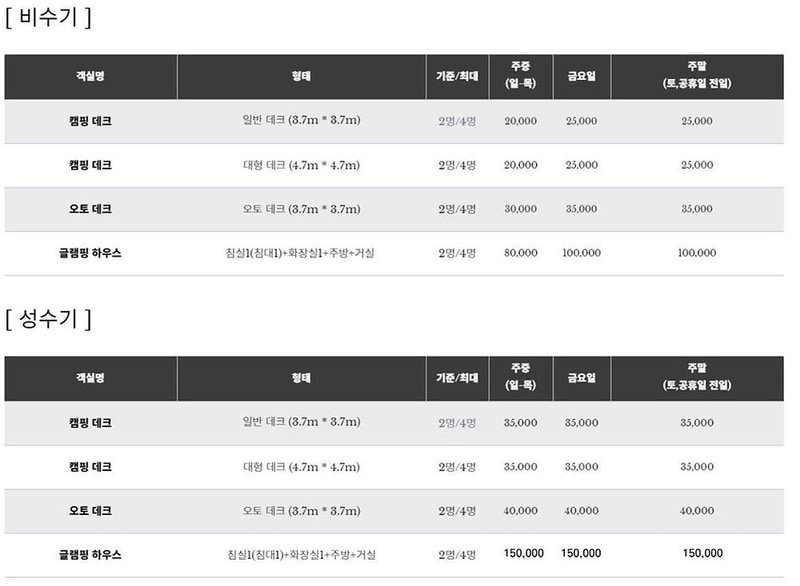Click 일반 데크 (3.7m * 3.7m) in 성수기 table
Viewport: 800px width, 586px height.
pyautogui.click(x=301, y=422)
